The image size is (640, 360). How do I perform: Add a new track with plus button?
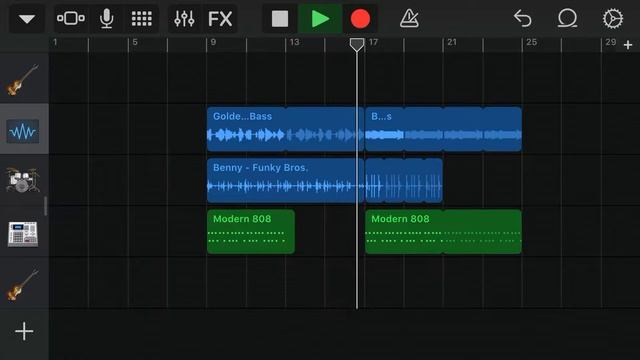click(x=24, y=331)
